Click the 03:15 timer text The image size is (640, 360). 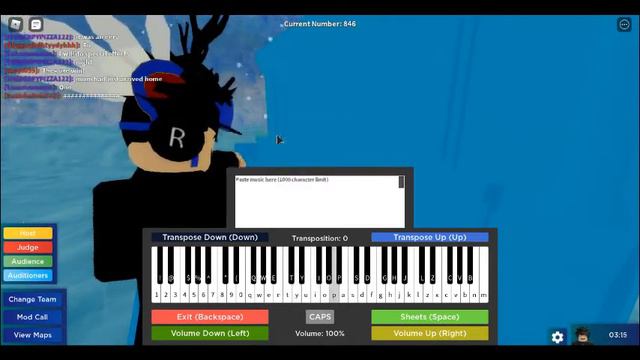tap(618, 335)
